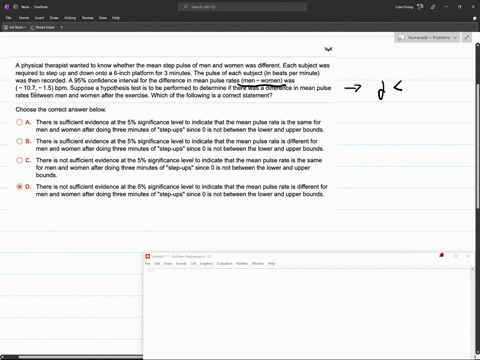Image resolution: width=480 pixels, height=360 pixels.
Task: Switch to the Insert ribbon tab in OneNote
Action: (x=39, y=18)
